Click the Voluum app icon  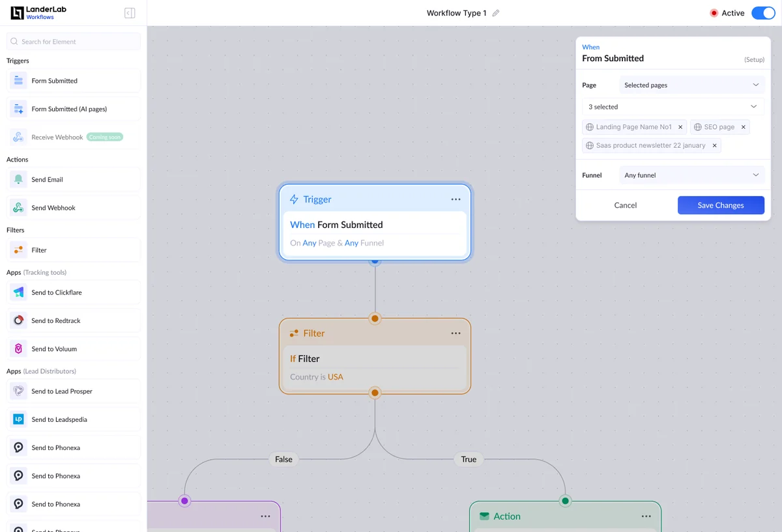[18, 349]
